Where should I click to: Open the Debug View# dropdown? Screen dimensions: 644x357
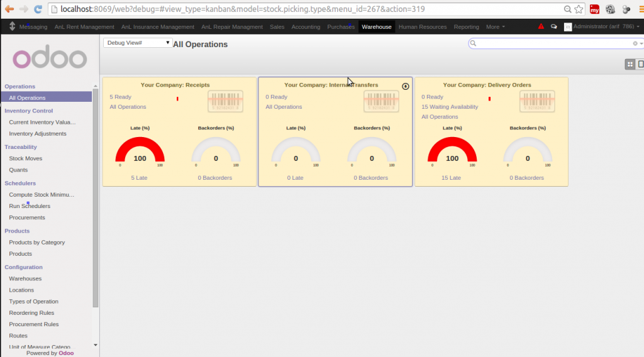(138, 43)
